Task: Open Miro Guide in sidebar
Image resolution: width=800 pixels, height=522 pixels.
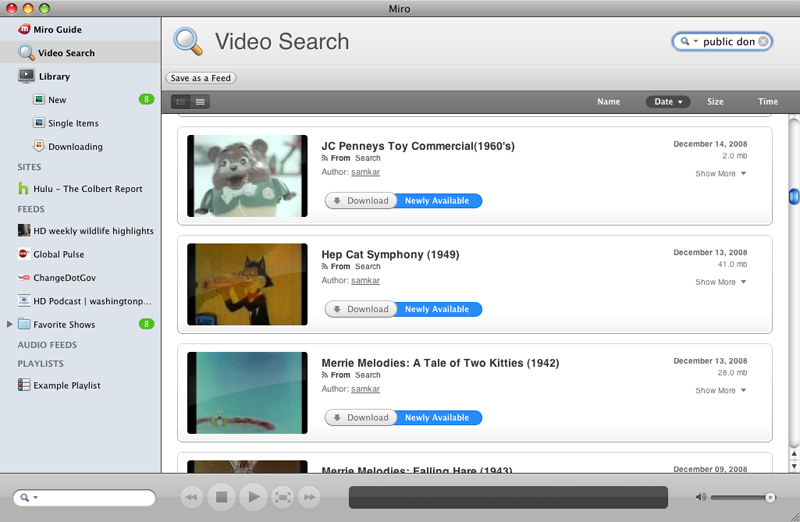Action: [x=57, y=30]
